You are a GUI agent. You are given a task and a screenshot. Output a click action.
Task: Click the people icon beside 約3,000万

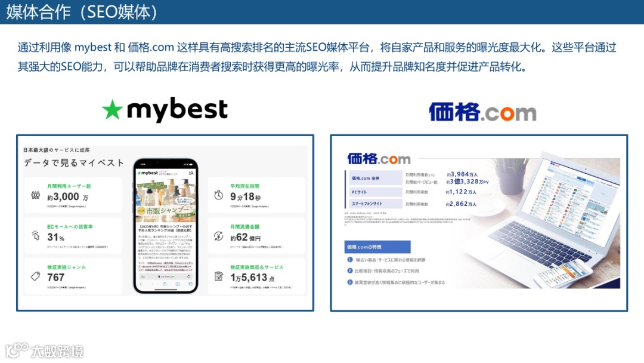tap(36, 195)
